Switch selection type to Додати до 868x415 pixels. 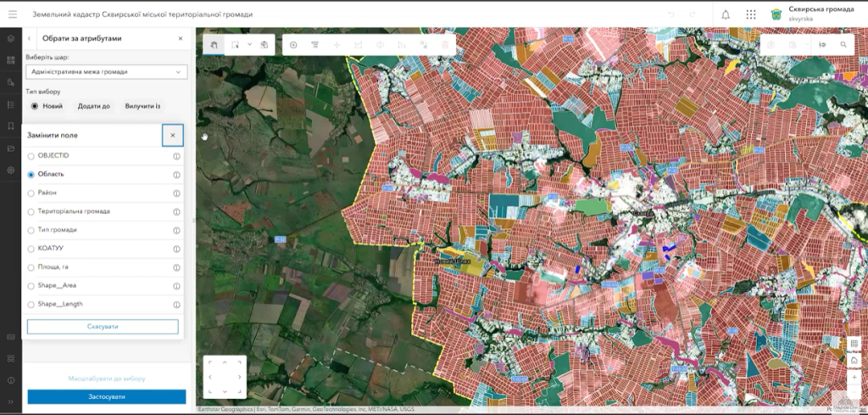93,106
